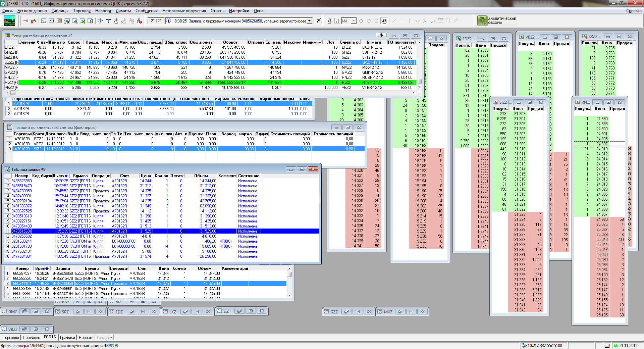Switch to the Портфель tab
Screen dimensions: 644x349
coord(31,338)
